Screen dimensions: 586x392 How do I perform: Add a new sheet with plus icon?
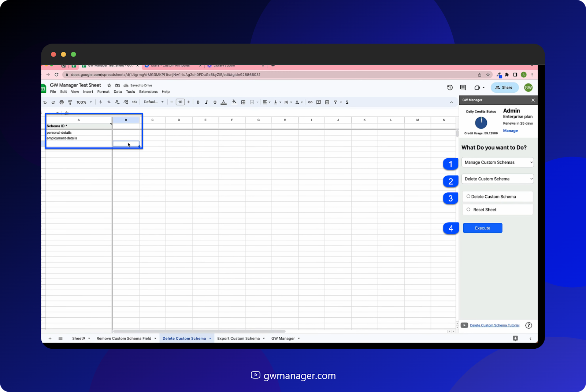point(50,339)
